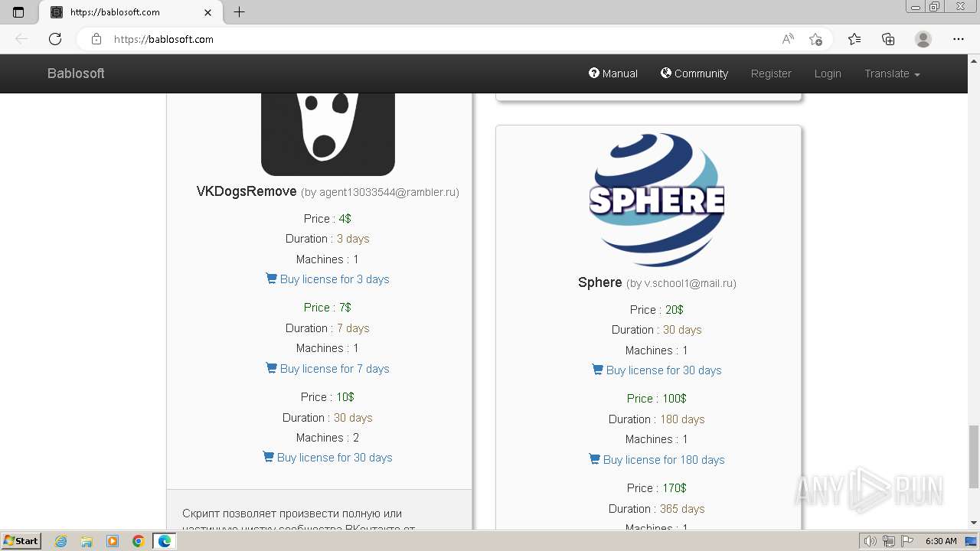The height and width of the screenshot is (551, 980).
Task: Open the Manual page
Action: click(613, 73)
